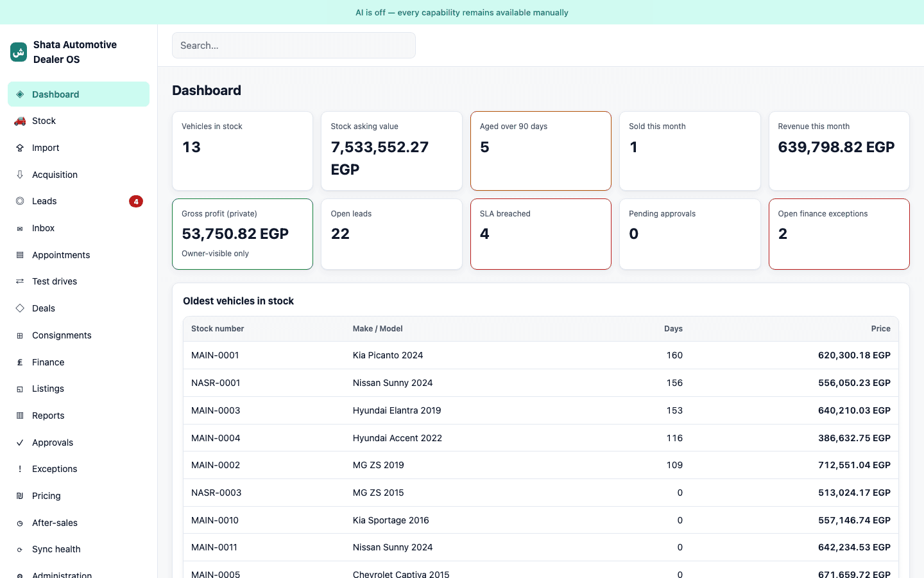Viewport: 924px width, 578px height.
Task: Click the Leads circle icon
Action: 20,201
